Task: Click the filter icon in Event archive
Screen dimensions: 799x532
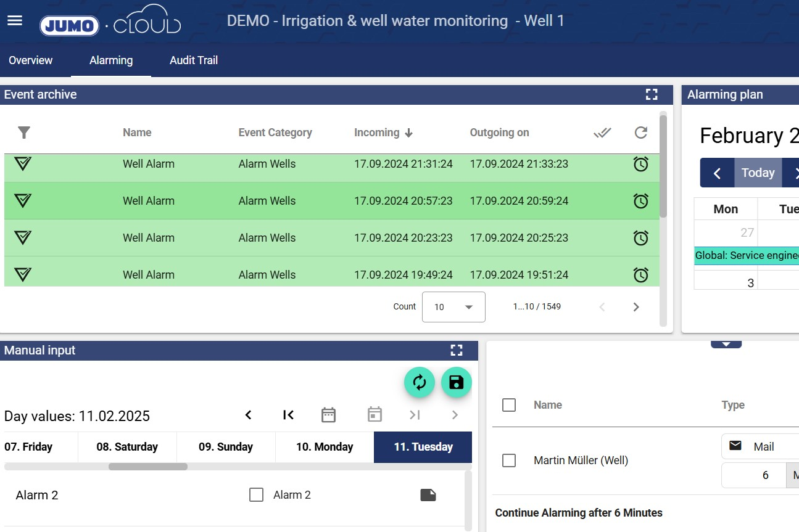Action: (24, 133)
